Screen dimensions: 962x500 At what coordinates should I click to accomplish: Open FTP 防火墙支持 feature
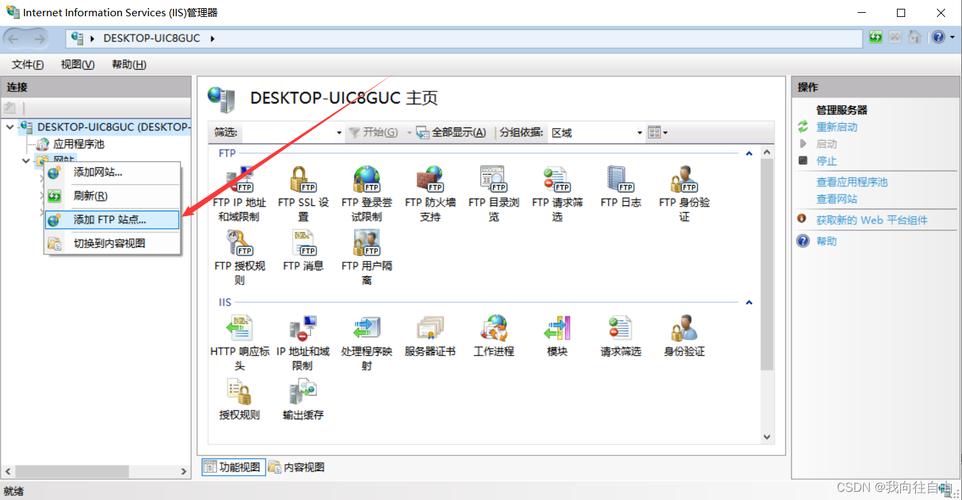pyautogui.click(x=430, y=181)
